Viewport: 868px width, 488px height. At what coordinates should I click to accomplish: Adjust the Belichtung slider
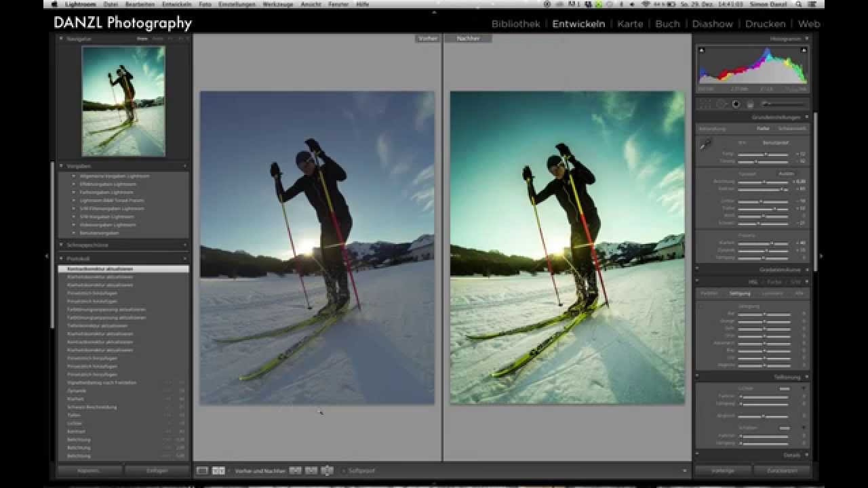pos(764,182)
